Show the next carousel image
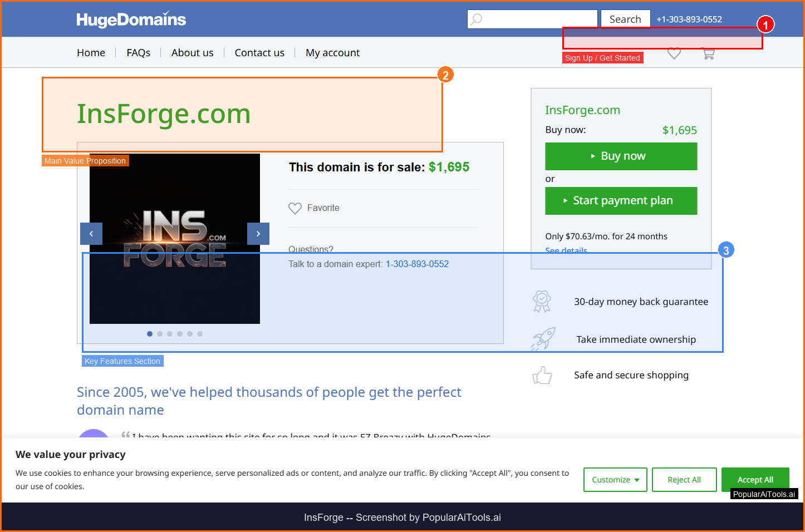 pyautogui.click(x=258, y=234)
